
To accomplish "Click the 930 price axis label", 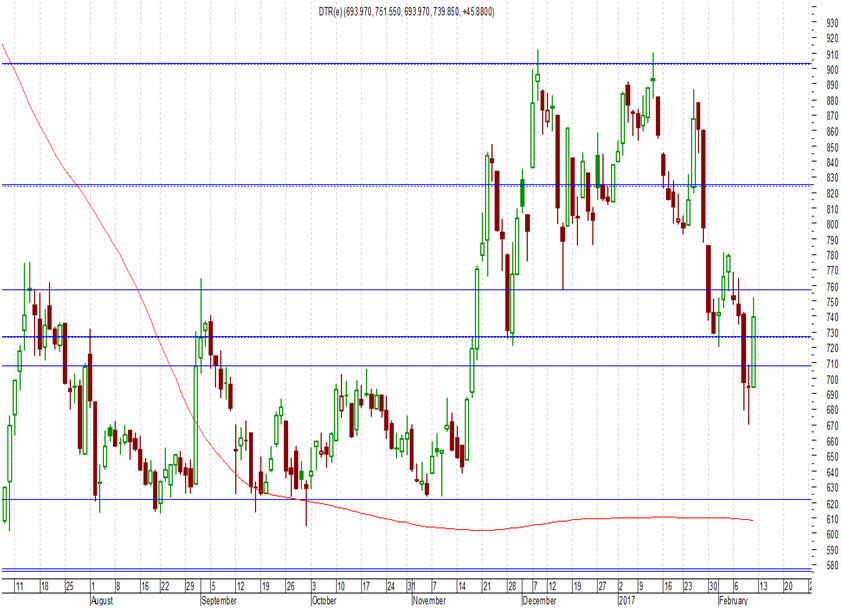I will [x=832, y=23].
